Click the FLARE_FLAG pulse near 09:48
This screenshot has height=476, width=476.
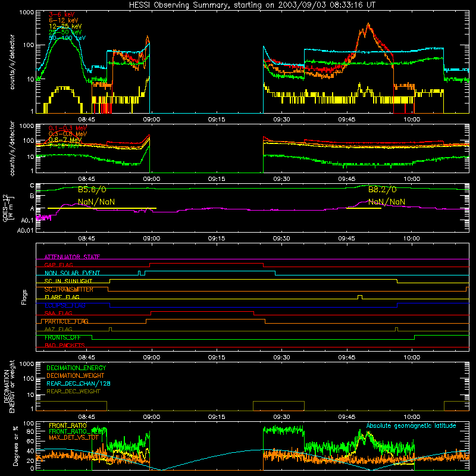(360, 297)
